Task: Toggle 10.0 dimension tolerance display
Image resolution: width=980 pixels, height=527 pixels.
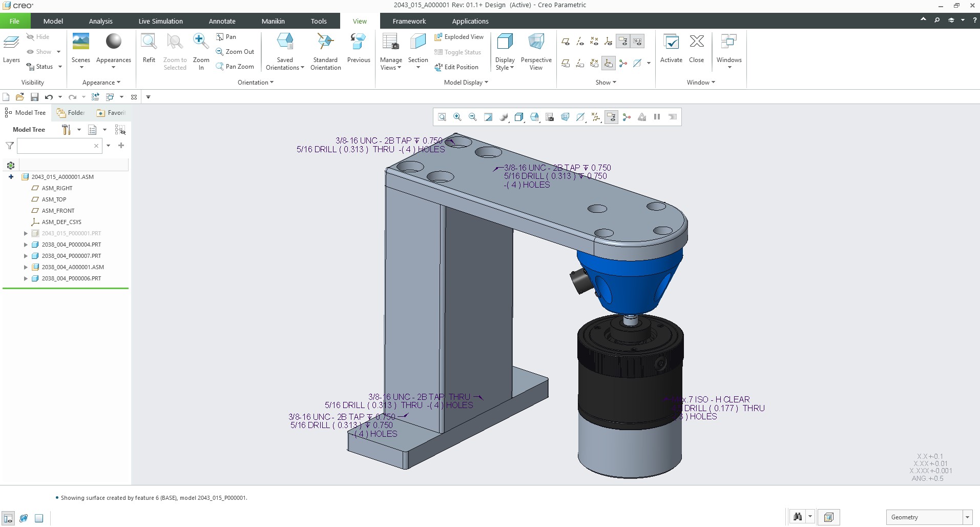Action: 637,42
